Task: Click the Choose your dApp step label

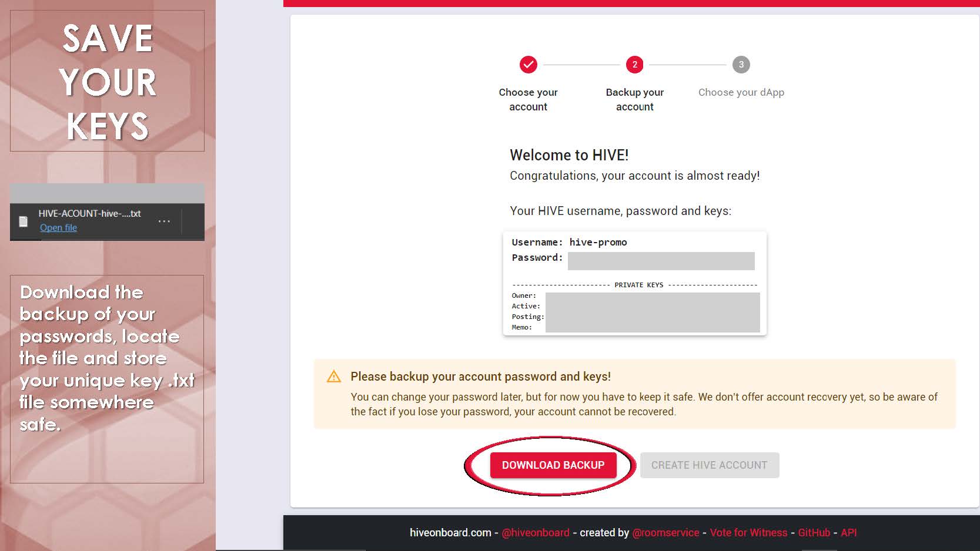Action: pyautogui.click(x=741, y=92)
